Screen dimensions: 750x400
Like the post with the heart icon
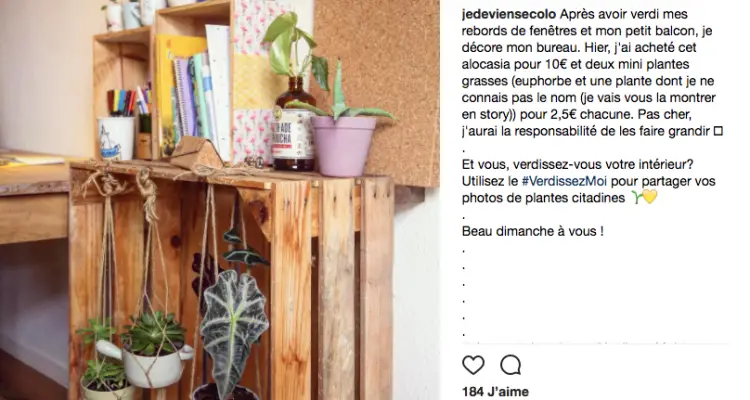coord(473,366)
